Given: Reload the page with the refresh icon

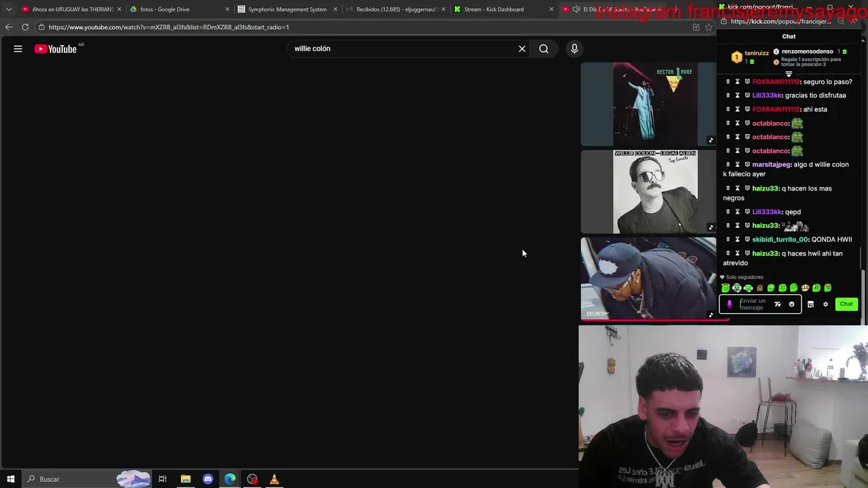Looking at the screenshot, I should coord(25,27).
